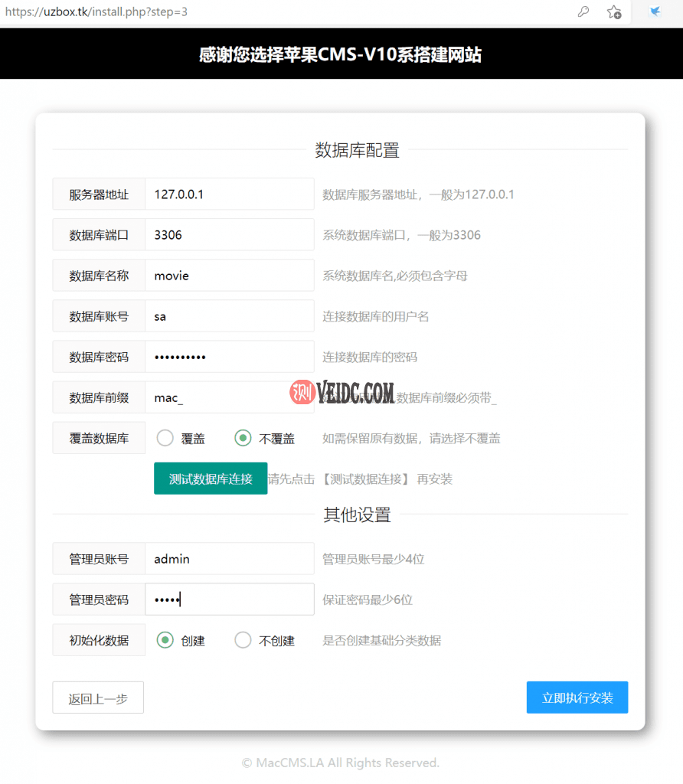Select the 数据库账号 username field showing sa
Screen dimensions: 683x784
tap(230, 315)
